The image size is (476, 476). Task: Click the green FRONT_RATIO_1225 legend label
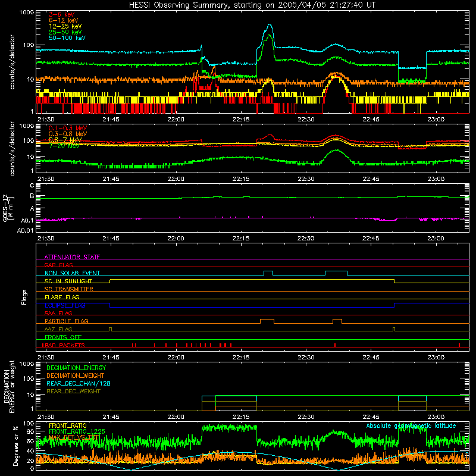coord(77,431)
